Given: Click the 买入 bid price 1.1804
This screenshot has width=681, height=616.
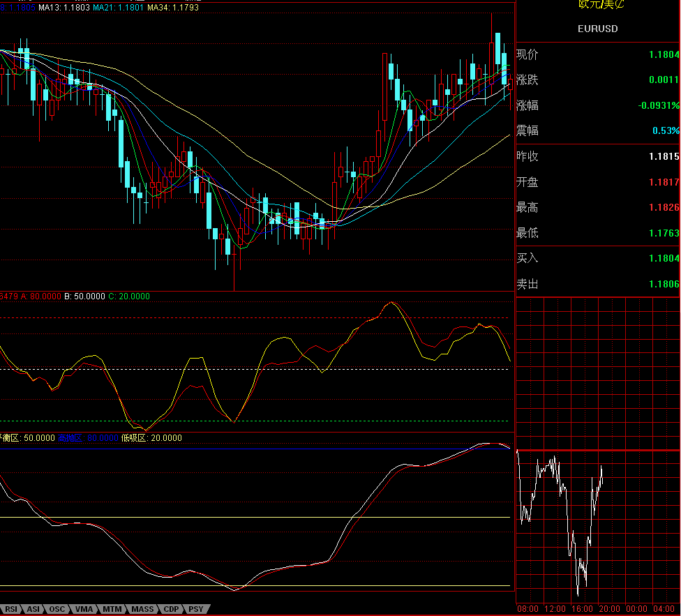Looking at the screenshot, I should coord(664,258).
